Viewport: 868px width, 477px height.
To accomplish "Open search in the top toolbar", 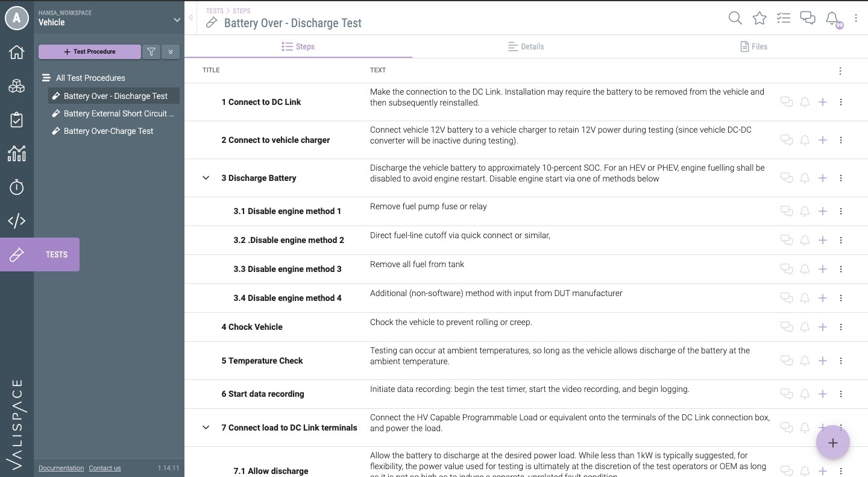I will [x=735, y=18].
